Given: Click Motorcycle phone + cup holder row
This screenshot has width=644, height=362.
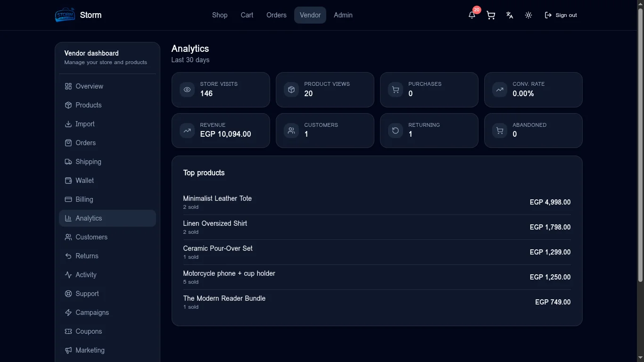Looking at the screenshot, I should 377,277.
